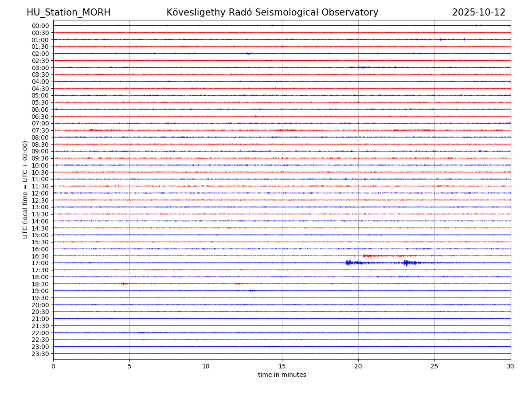Click the x-axis tick label 30

click(510, 367)
